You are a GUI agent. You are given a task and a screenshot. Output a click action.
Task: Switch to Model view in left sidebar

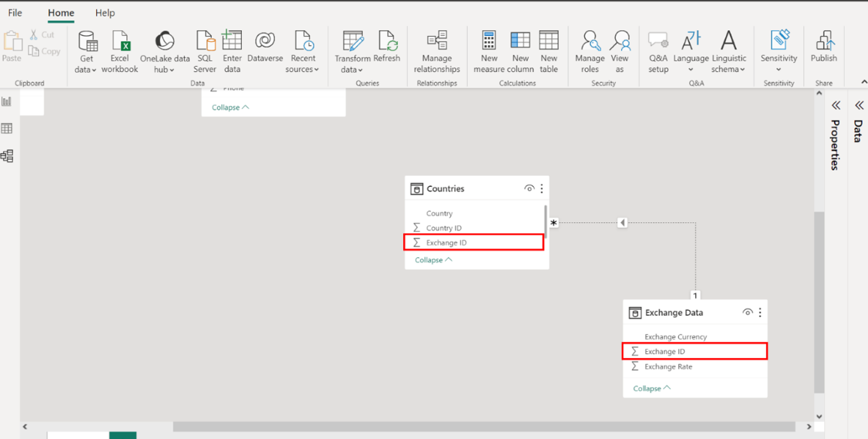coord(8,156)
